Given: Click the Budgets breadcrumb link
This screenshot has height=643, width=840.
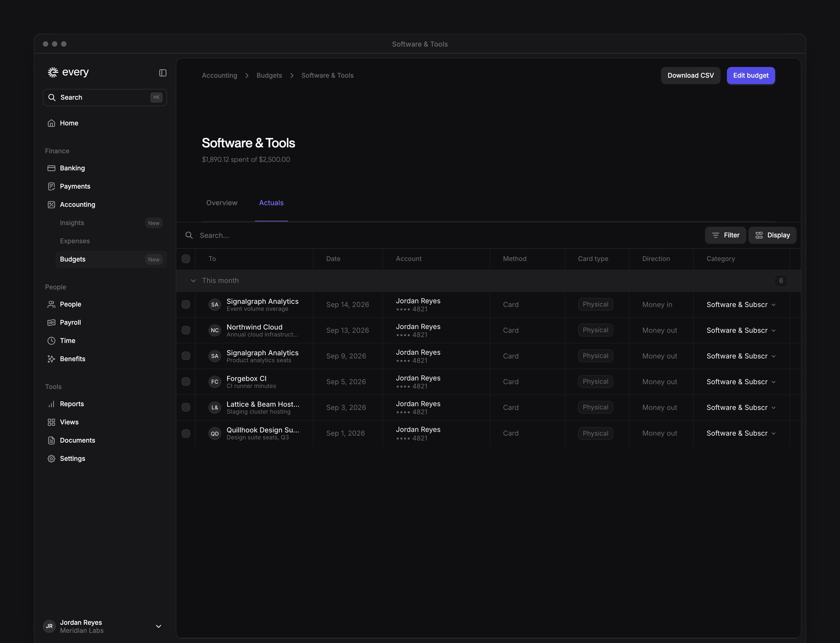Looking at the screenshot, I should click(269, 75).
